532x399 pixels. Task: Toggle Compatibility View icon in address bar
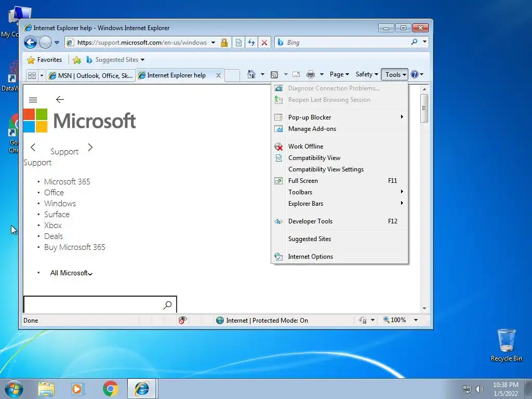(238, 43)
